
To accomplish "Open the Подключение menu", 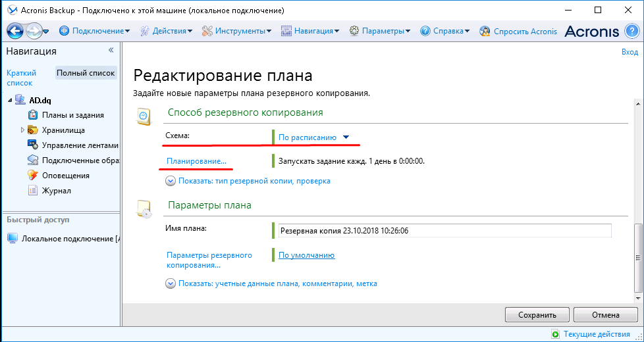I will [x=101, y=31].
